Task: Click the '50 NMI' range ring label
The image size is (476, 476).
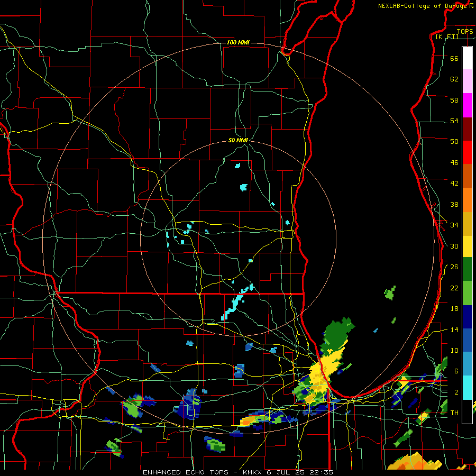Action: click(238, 140)
